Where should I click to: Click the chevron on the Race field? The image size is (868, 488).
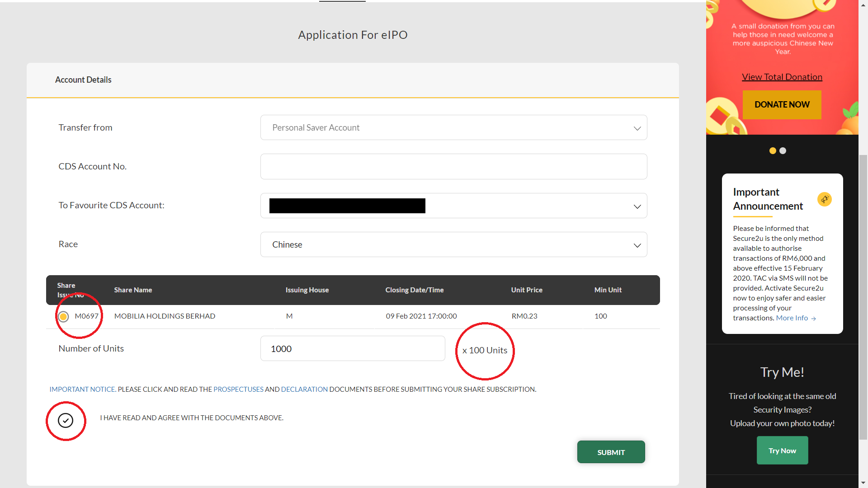pyautogui.click(x=637, y=245)
